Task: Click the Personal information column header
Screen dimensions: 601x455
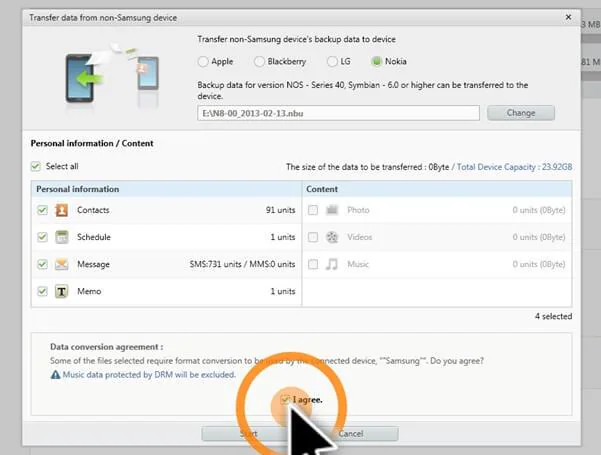Action: (166, 189)
